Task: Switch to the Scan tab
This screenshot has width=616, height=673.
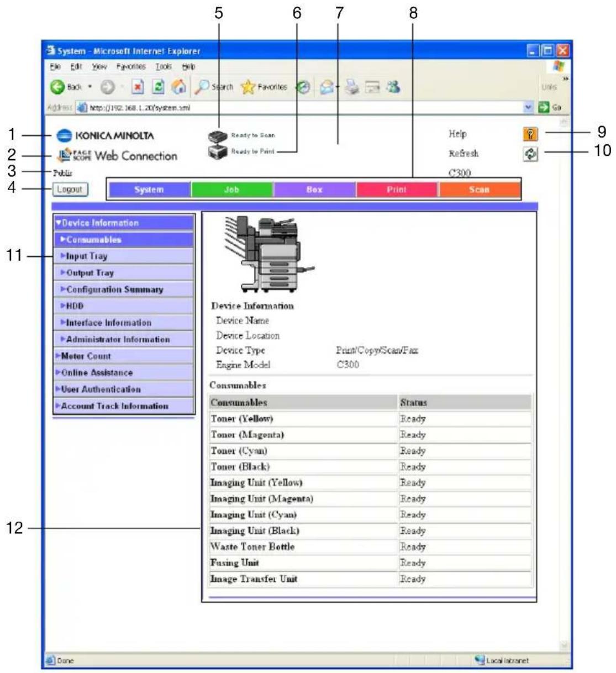Action: (479, 190)
